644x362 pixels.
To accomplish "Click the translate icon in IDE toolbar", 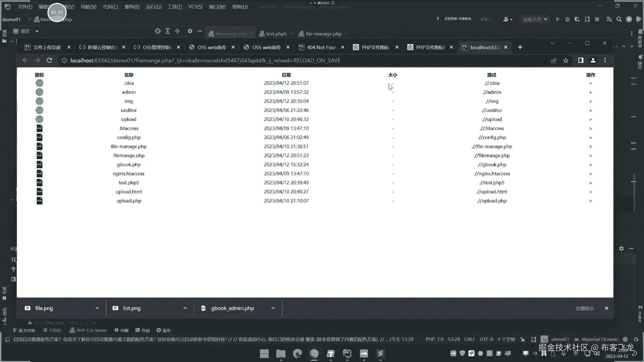I will click(609, 19).
